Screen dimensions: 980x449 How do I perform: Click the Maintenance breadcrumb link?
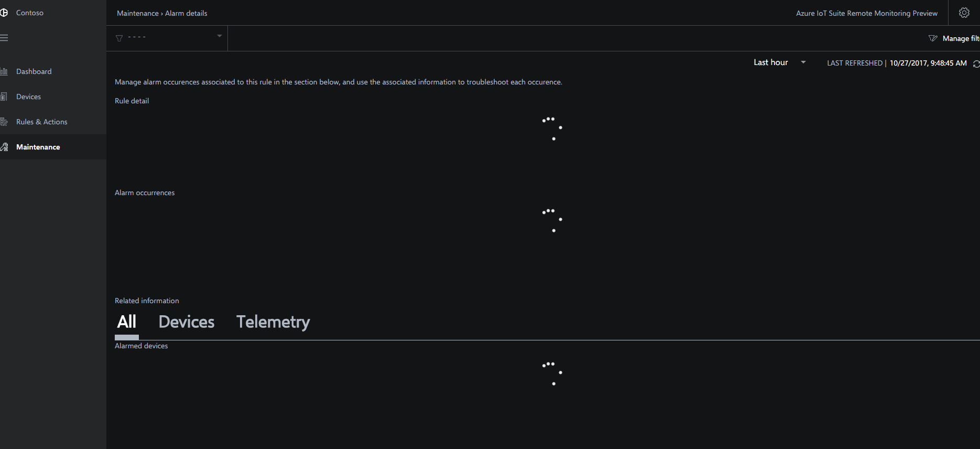coord(137,13)
